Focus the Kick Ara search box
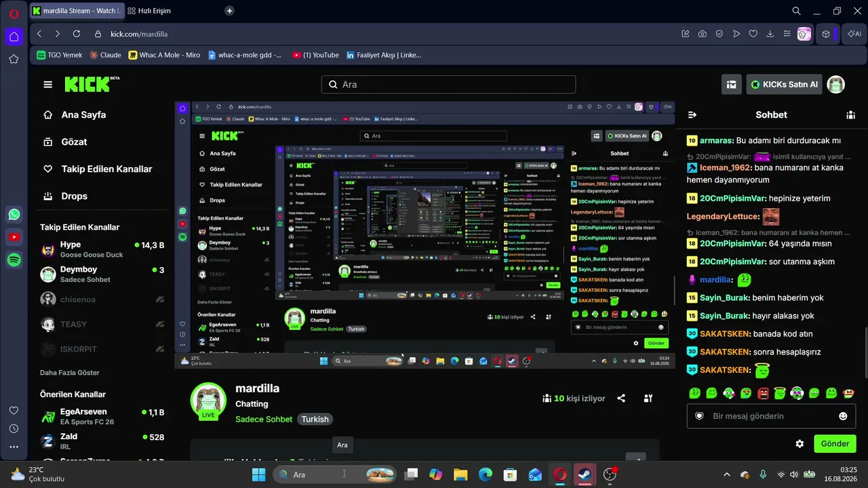The height and width of the screenshot is (488, 868). pyautogui.click(x=448, y=84)
